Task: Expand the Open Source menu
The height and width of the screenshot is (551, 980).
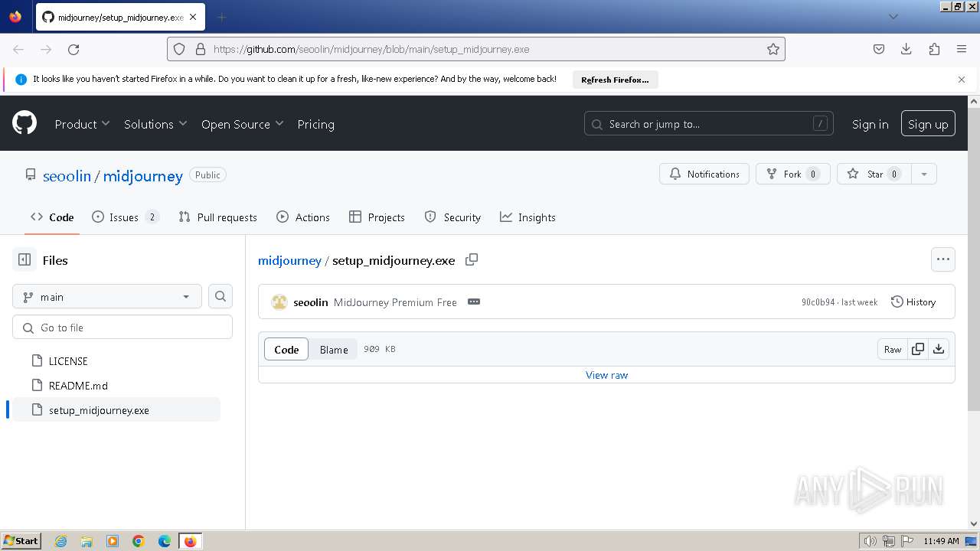Action: (242, 124)
